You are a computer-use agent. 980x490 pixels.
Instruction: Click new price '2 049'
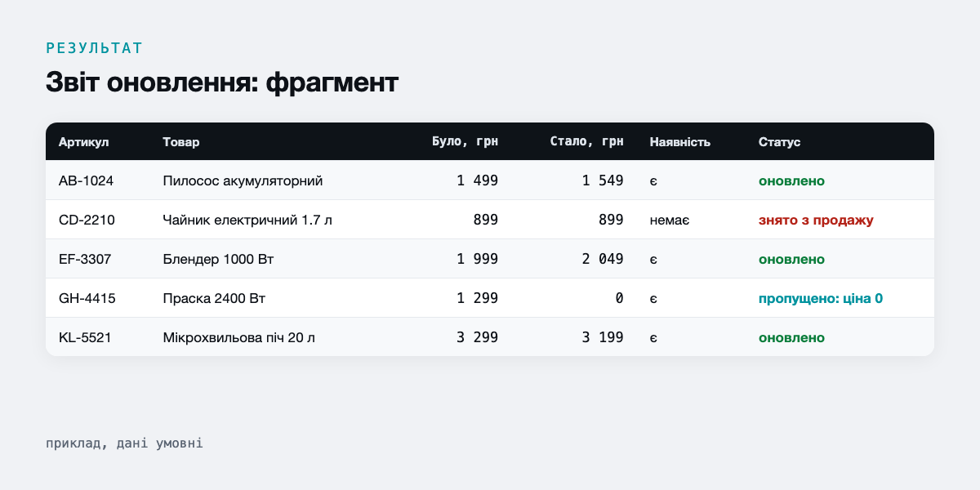pyautogui.click(x=603, y=259)
